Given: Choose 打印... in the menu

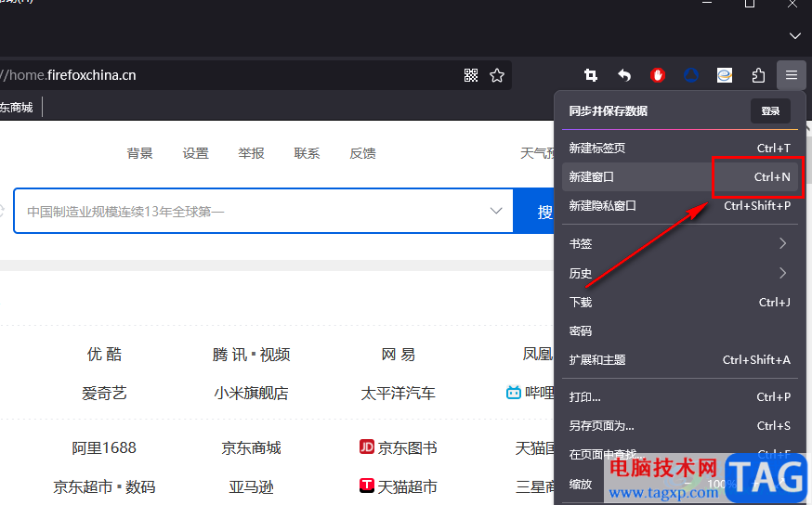Looking at the screenshot, I should click(x=679, y=397).
